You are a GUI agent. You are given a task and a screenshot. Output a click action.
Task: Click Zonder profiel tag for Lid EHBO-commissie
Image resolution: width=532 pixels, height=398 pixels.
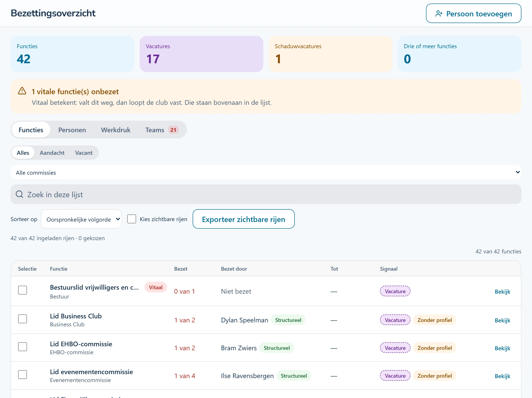(x=434, y=348)
